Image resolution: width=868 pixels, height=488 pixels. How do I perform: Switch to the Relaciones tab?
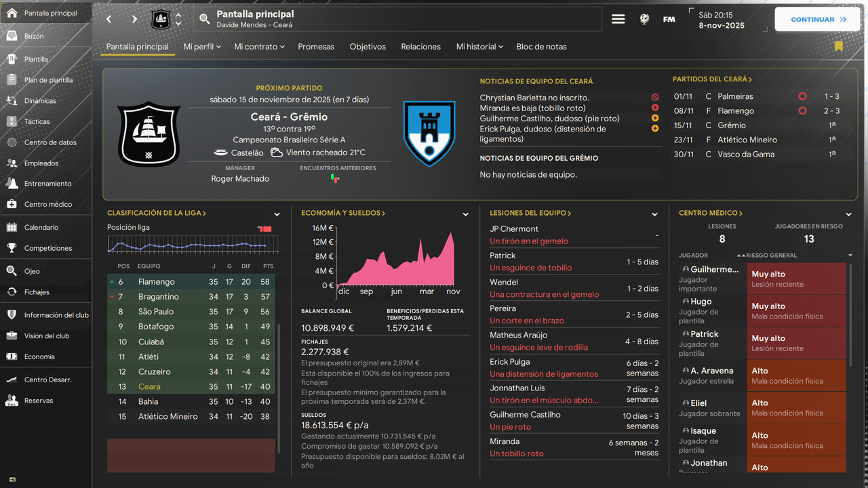(x=420, y=47)
